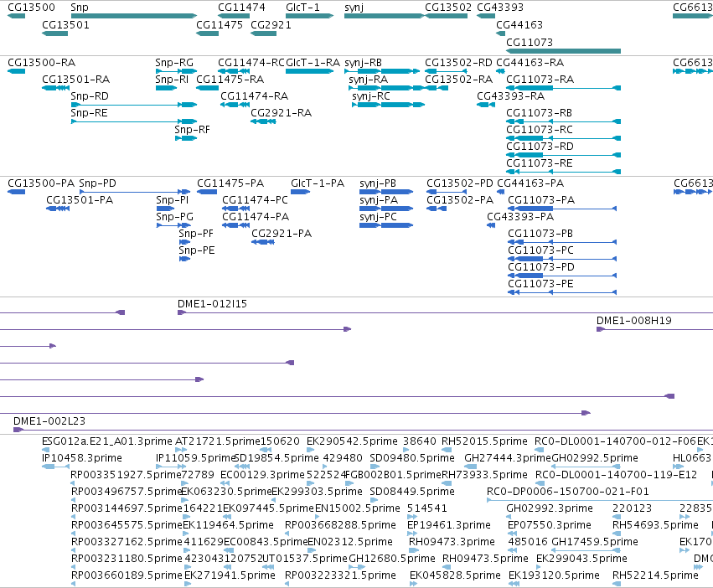Click protein Snp-PG
This screenshot has height=588, width=713.
(x=174, y=217)
